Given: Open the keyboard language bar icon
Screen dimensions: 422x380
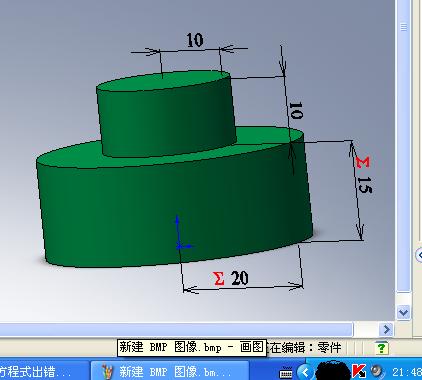Looking at the screenshot, I should pyautogui.click(x=286, y=372).
